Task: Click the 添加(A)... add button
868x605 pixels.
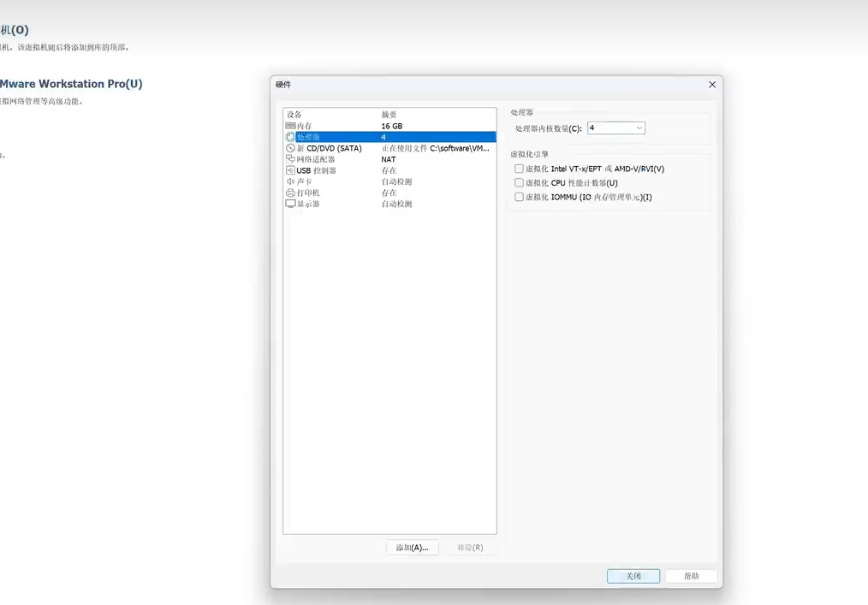Action: (x=412, y=548)
